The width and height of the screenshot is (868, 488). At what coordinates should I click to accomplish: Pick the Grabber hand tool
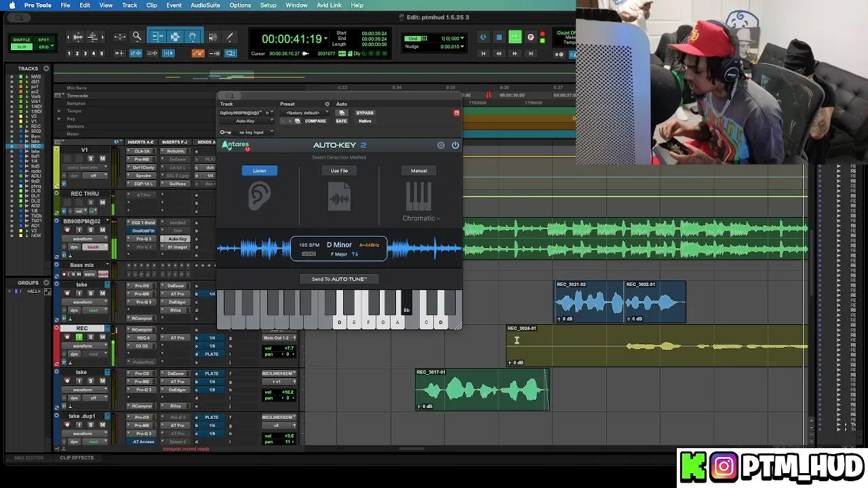(193, 37)
